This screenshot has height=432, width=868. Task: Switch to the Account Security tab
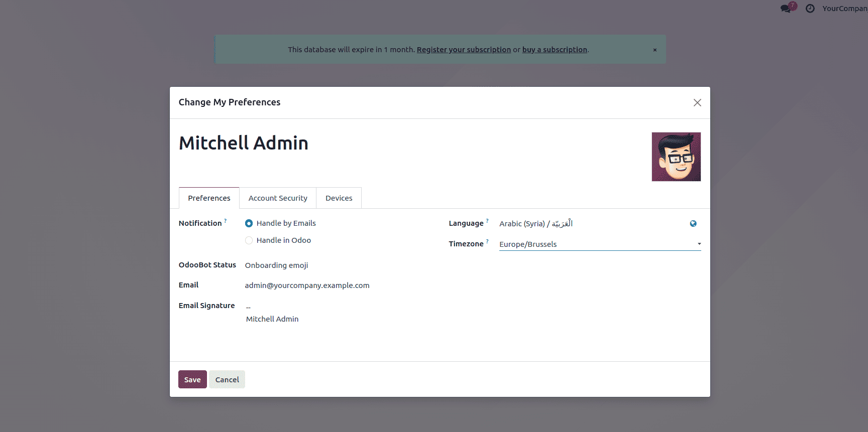[x=278, y=198]
